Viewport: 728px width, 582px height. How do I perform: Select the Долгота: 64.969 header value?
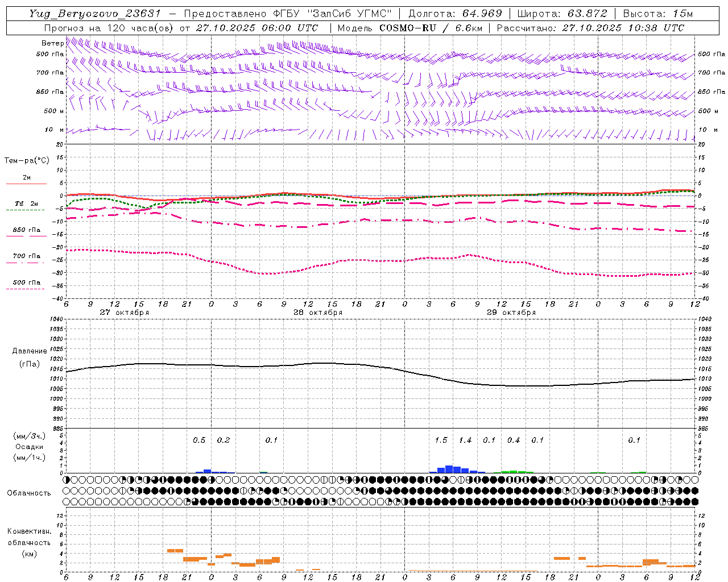(x=455, y=14)
